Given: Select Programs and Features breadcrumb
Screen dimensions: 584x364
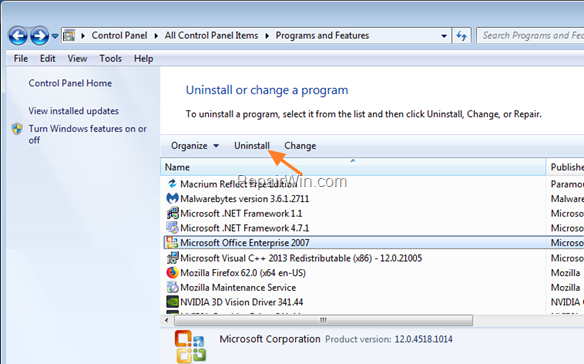Looking at the screenshot, I should pyautogui.click(x=322, y=35).
